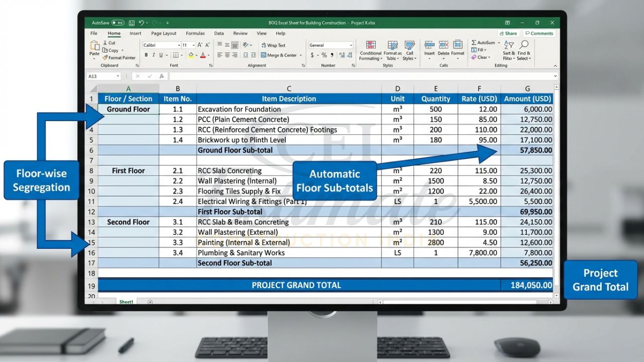Image resolution: width=644 pixels, height=362 pixels.
Task: Apply Cell Styles
Action: 409,49
